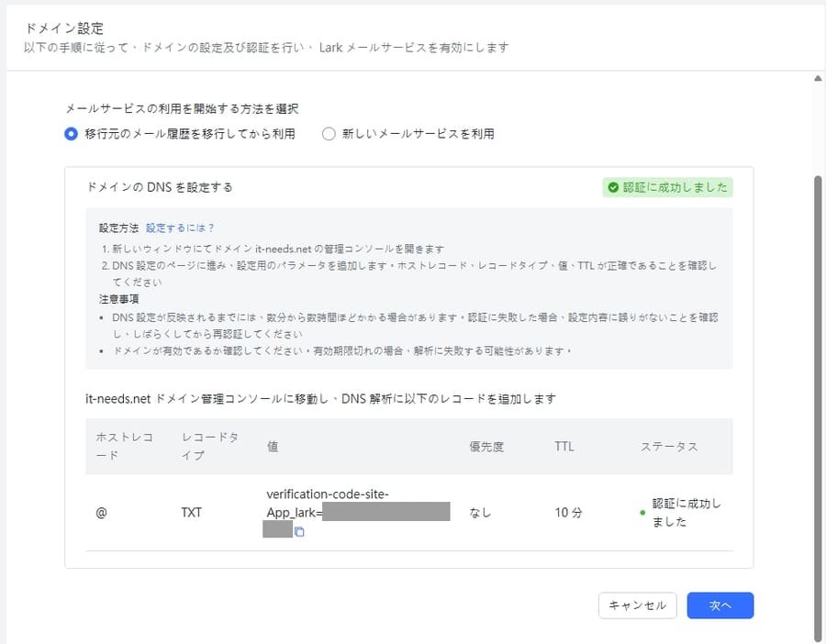Click the TXT record type cell
Screen dimensions: 826x644
pyautogui.click(x=191, y=513)
